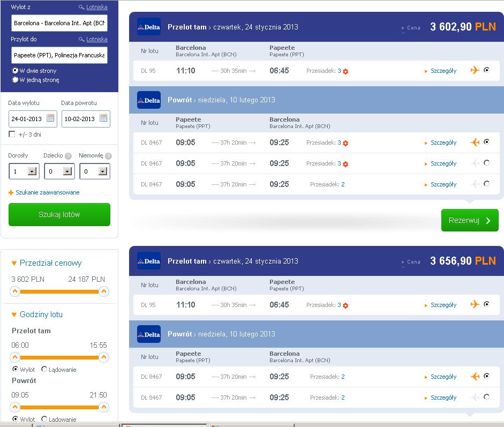Click the price range slider's right handle
The image size is (504, 427).
[103, 291]
